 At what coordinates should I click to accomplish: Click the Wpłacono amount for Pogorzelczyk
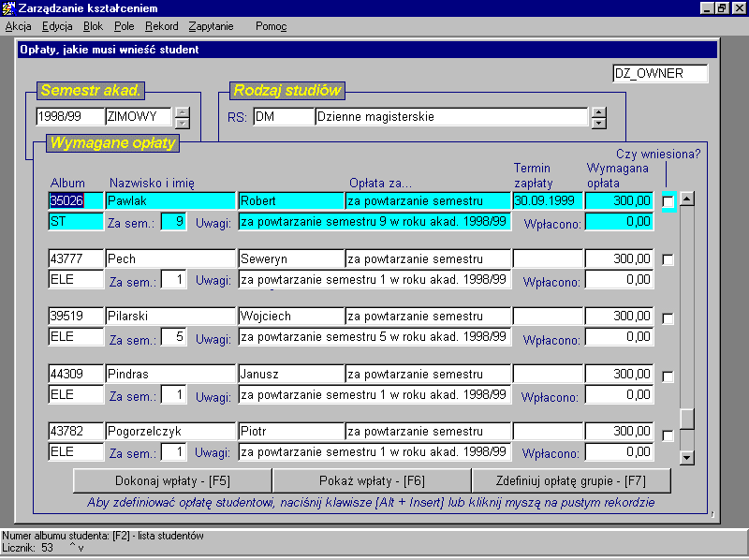(x=619, y=452)
